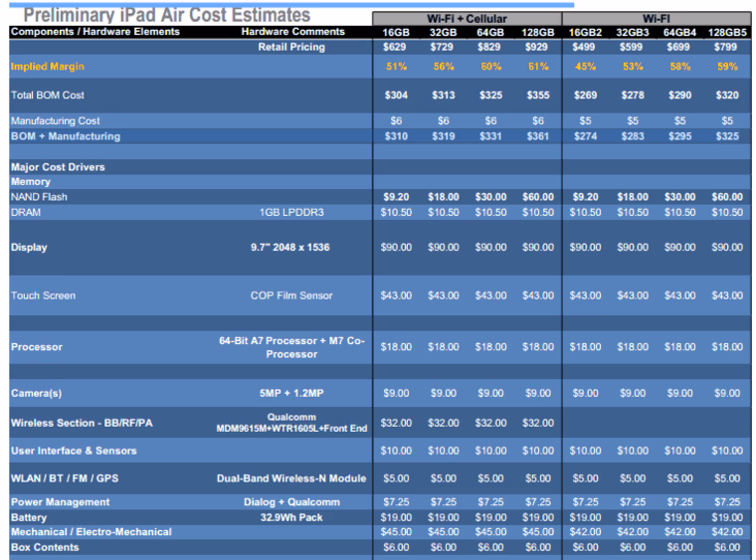Screen dimensions: 756x560
Task: Select the '32GB3' column header
Action: coord(633,32)
